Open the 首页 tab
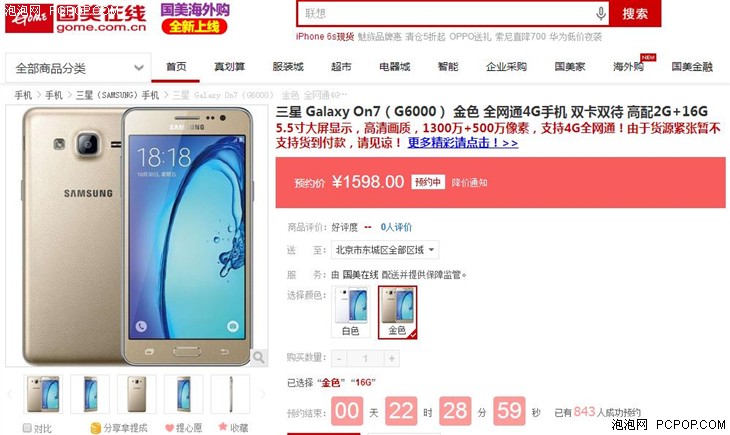Screen dimensions: 730x435 (176, 67)
